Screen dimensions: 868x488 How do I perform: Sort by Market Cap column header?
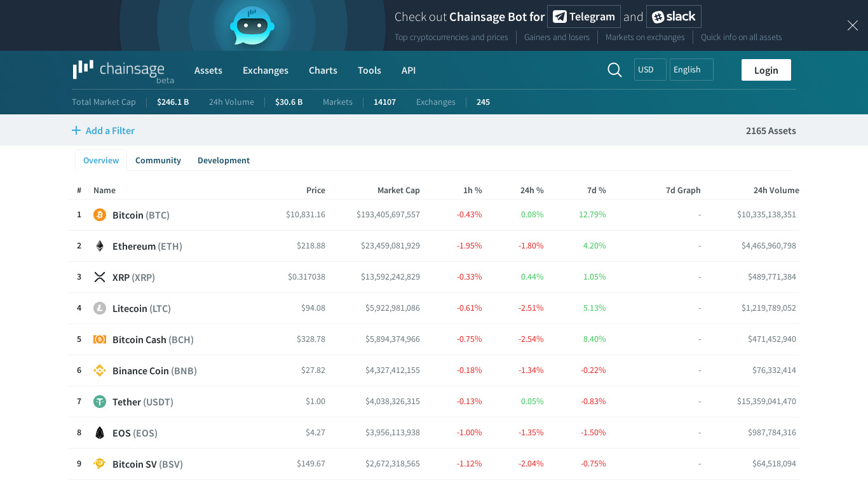pos(398,190)
